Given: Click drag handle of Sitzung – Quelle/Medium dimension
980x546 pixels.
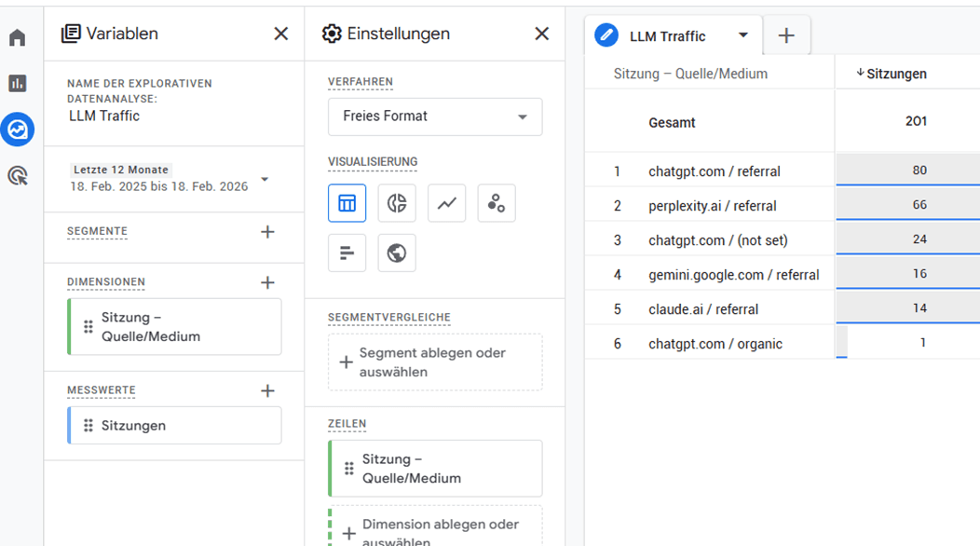Looking at the screenshot, I should pyautogui.click(x=88, y=326).
